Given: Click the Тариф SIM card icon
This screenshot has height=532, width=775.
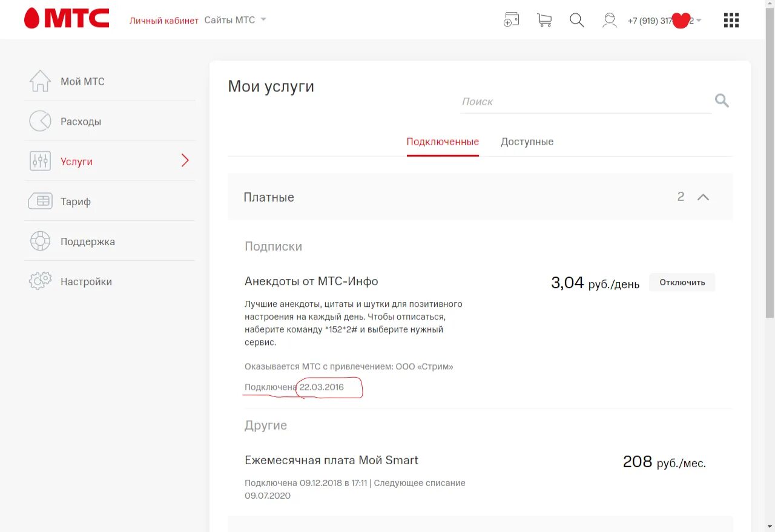Looking at the screenshot, I should tap(40, 201).
